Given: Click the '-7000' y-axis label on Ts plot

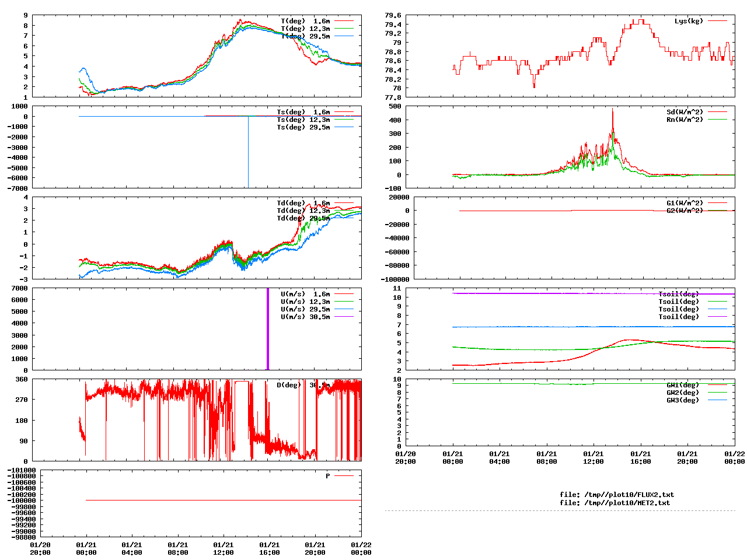Looking at the screenshot, I should pos(18,188).
